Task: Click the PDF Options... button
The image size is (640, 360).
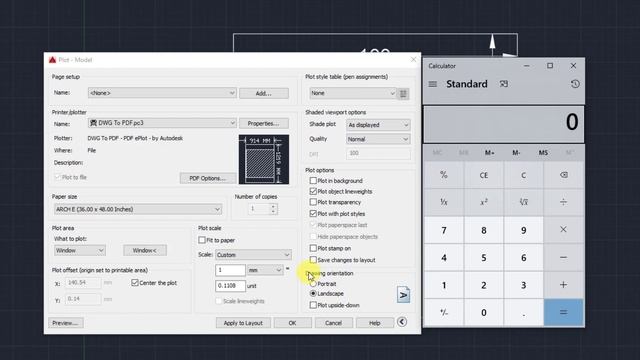Action: pyautogui.click(x=208, y=178)
